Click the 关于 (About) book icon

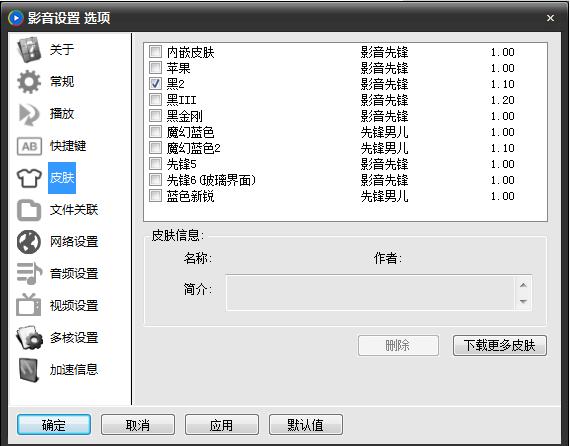pyautogui.click(x=29, y=49)
